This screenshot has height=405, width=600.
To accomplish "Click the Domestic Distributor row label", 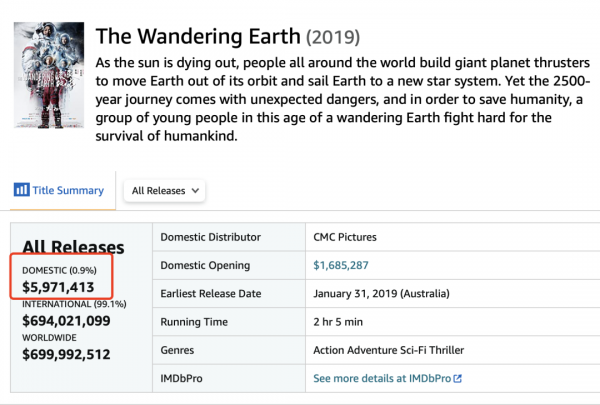I will (210, 237).
